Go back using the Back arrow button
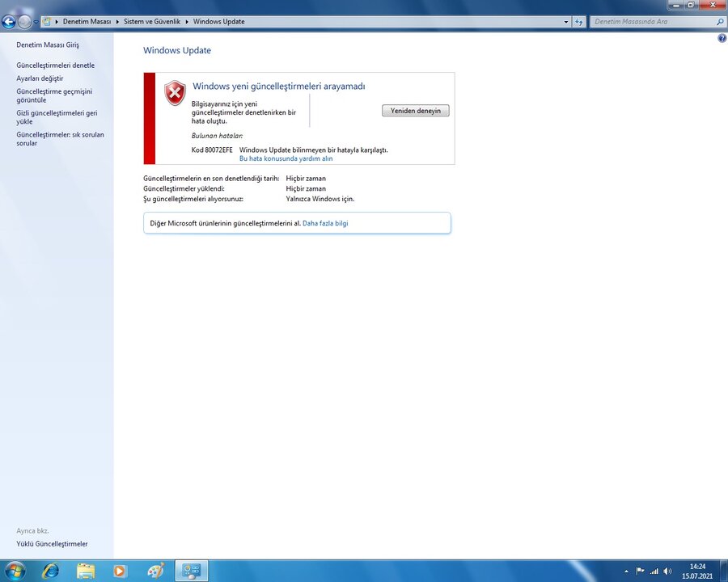 click(x=9, y=21)
